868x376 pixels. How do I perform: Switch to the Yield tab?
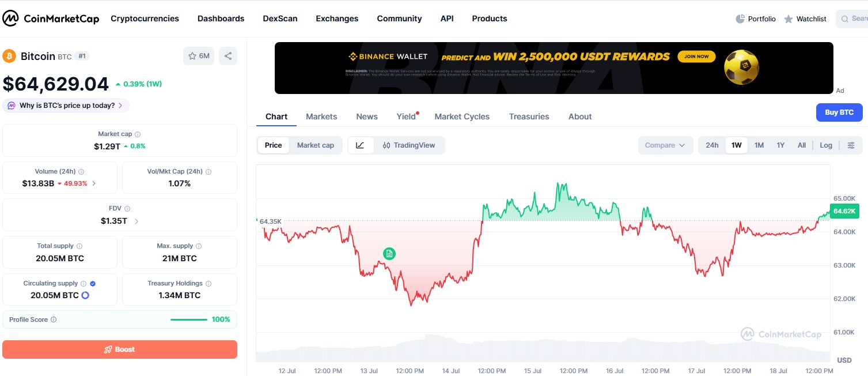pos(407,116)
